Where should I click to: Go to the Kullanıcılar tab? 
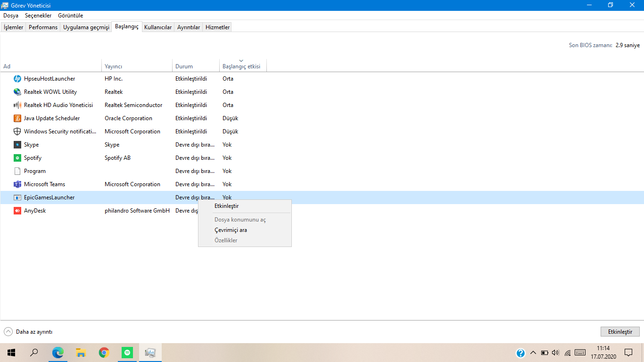click(x=158, y=27)
